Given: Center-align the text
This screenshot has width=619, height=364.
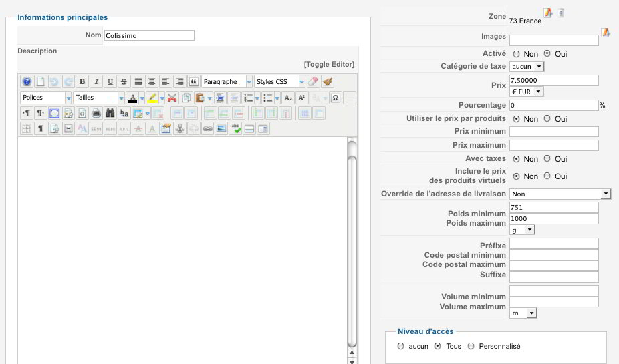Looking at the screenshot, I should [x=152, y=81].
